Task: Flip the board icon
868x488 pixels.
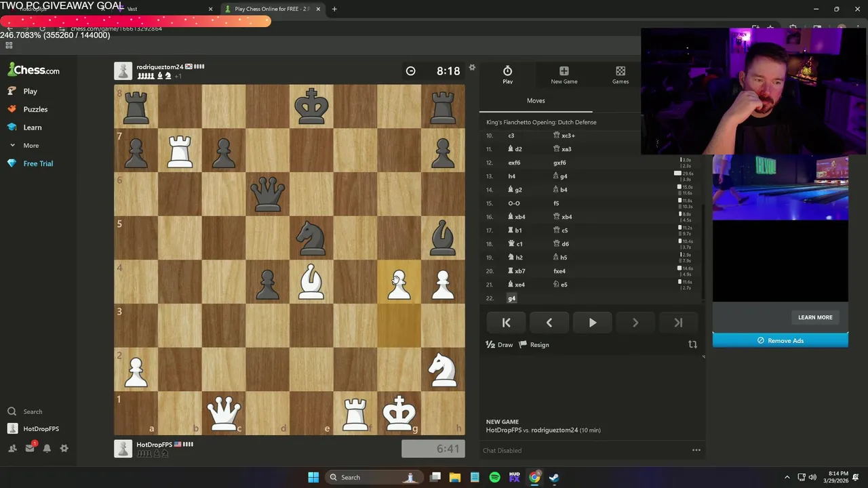Action: tap(692, 344)
